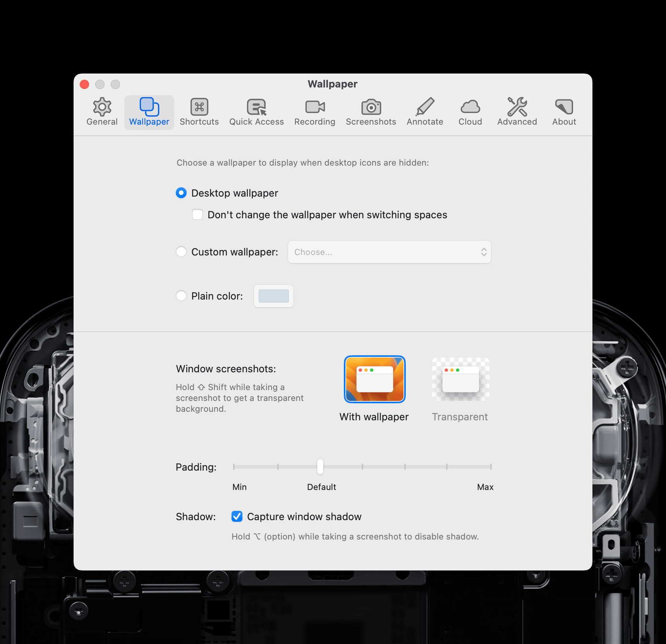Screen dimensions: 666x644
Task: Choose the With wallpaper screenshot thumbnail
Action: point(374,379)
